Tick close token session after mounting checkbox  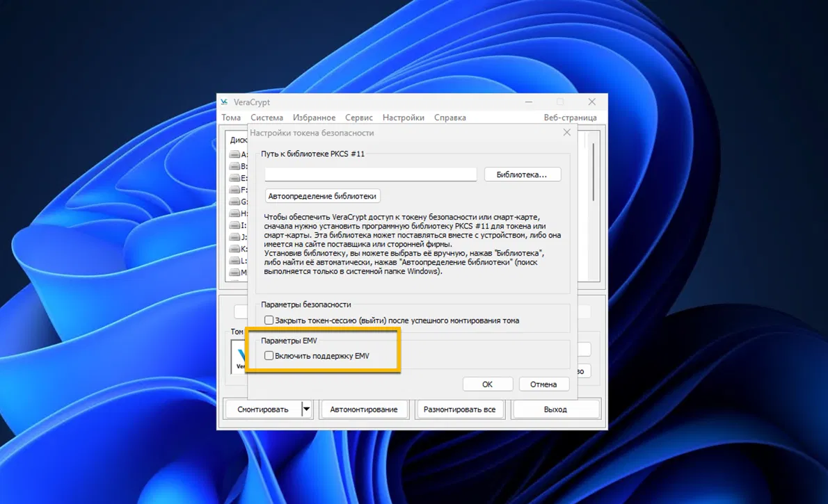[x=269, y=320]
